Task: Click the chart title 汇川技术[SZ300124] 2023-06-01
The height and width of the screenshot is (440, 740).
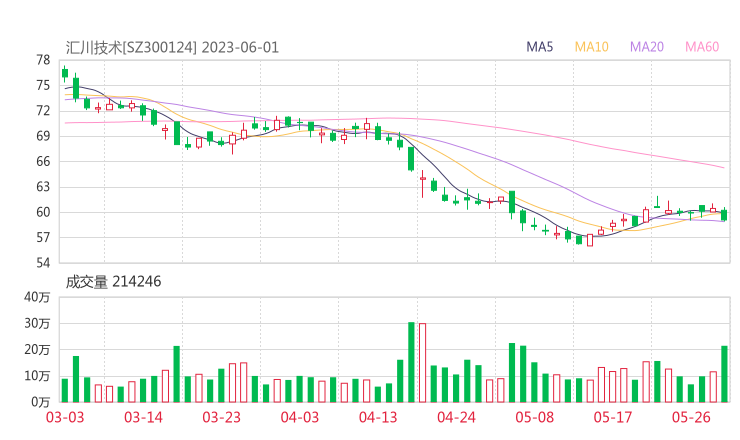Action: (x=172, y=48)
